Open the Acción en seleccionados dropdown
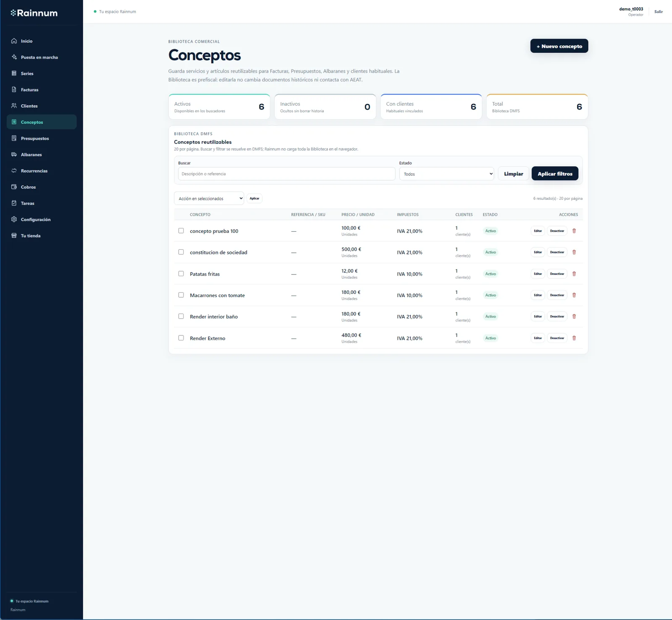This screenshot has height=620, width=672. [209, 199]
